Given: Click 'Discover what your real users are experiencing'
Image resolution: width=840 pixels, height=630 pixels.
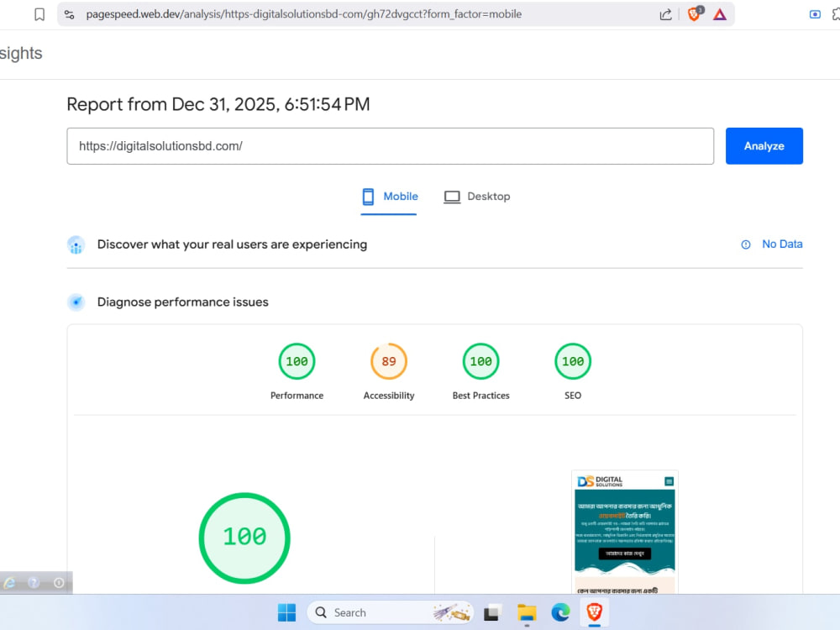Looking at the screenshot, I should pyautogui.click(x=232, y=244).
